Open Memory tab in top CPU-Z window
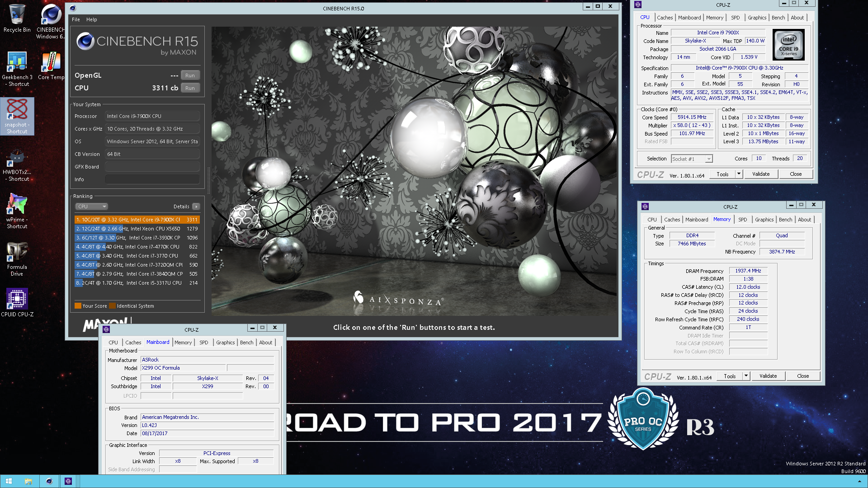This screenshot has height=488, width=868. tap(715, 18)
